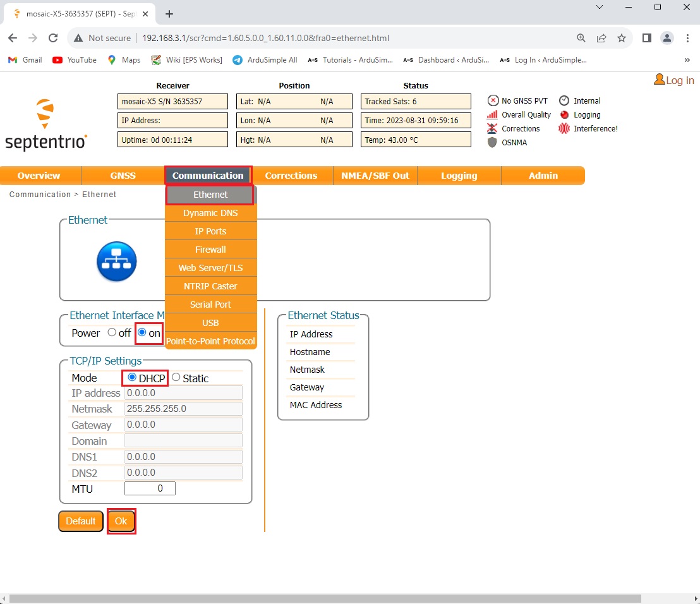Click the Corrections status icon

click(492, 128)
